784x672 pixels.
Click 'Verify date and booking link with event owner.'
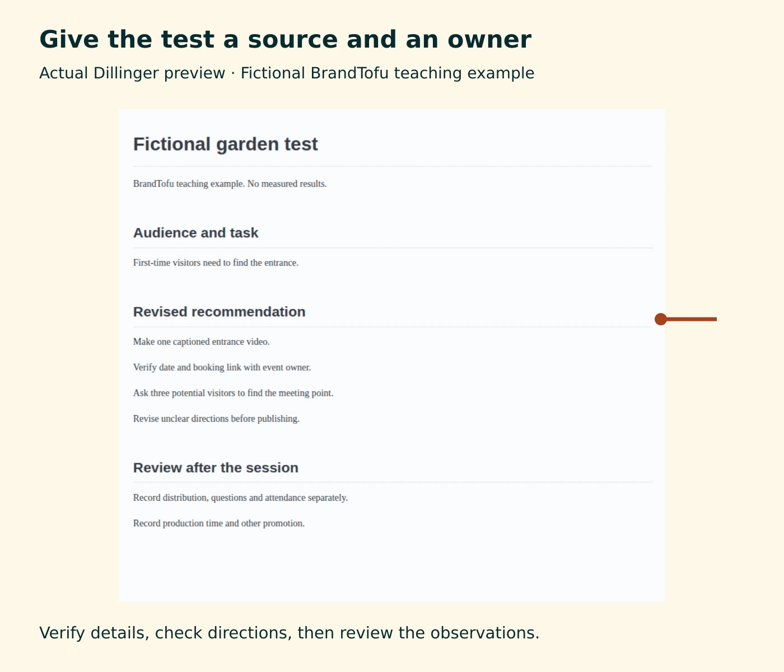click(x=222, y=367)
